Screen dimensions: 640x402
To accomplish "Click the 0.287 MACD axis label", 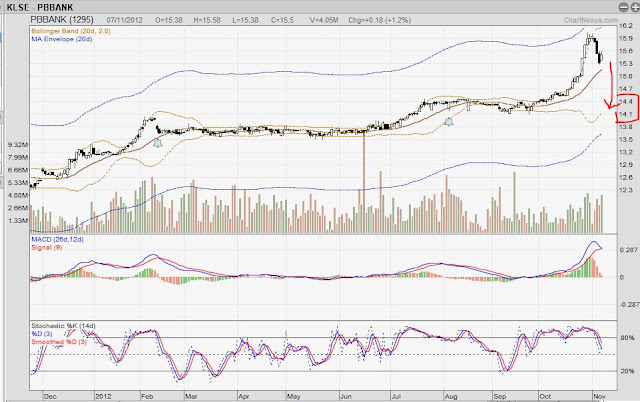I will pos(629,250).
